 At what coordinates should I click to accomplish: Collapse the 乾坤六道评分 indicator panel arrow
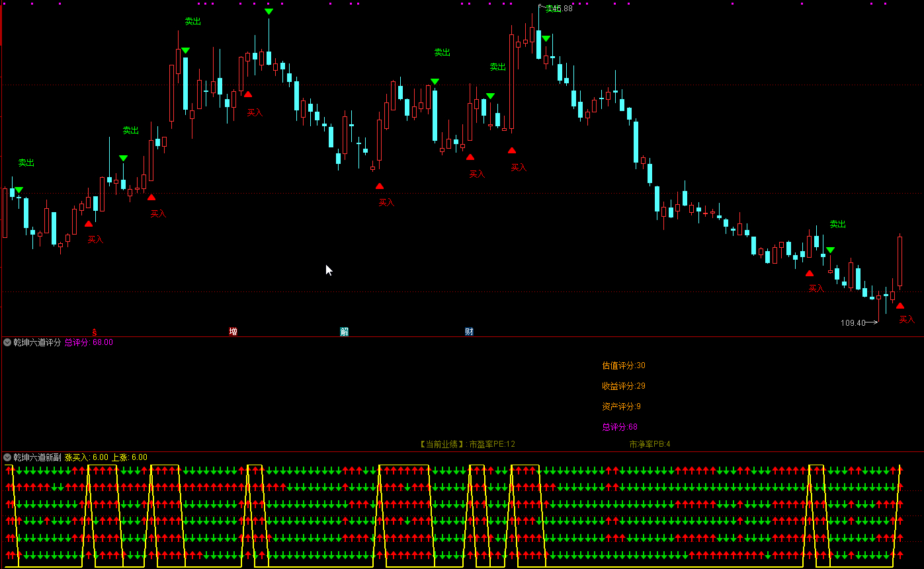[7, 342]
